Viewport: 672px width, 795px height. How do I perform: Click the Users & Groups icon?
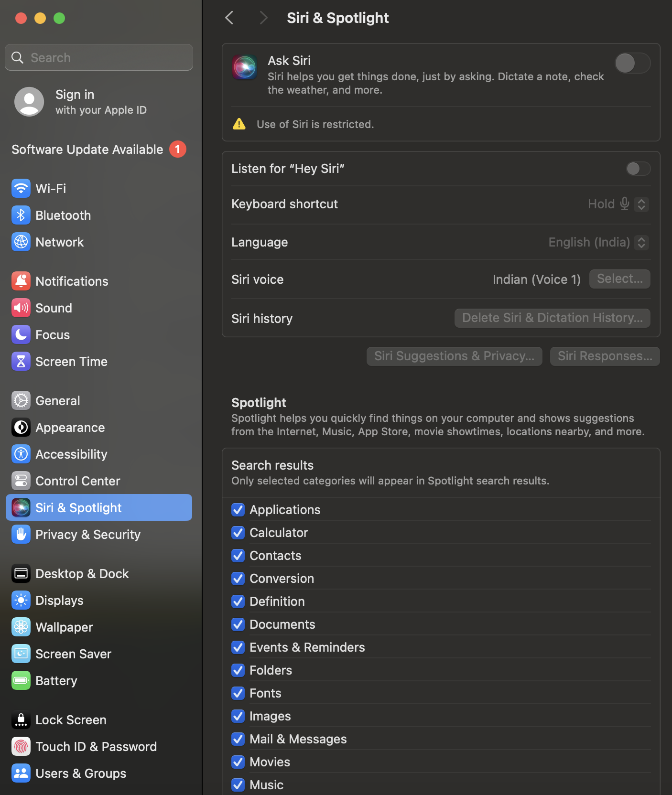pos(21,773)
